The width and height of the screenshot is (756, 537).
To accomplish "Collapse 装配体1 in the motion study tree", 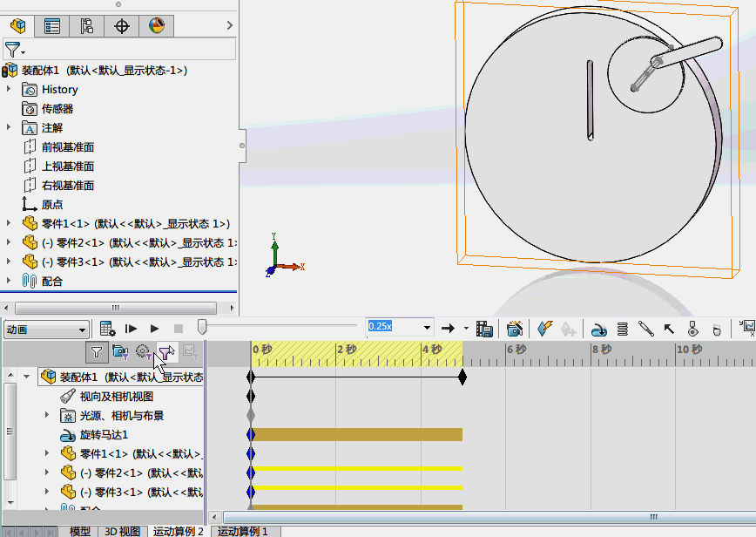I will point(26,377).
